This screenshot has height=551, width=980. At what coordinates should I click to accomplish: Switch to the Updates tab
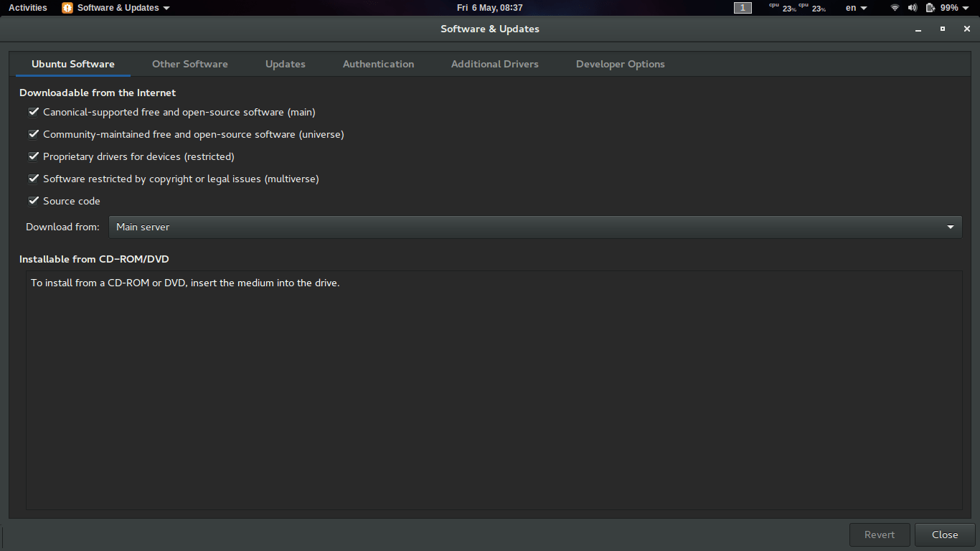(x=285, y=64)
